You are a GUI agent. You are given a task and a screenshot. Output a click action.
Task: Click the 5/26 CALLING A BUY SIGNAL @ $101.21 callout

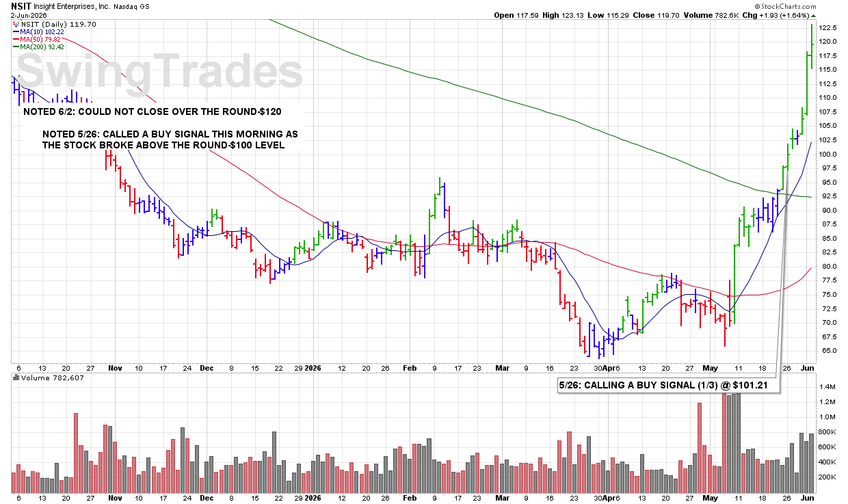[668, 385]
